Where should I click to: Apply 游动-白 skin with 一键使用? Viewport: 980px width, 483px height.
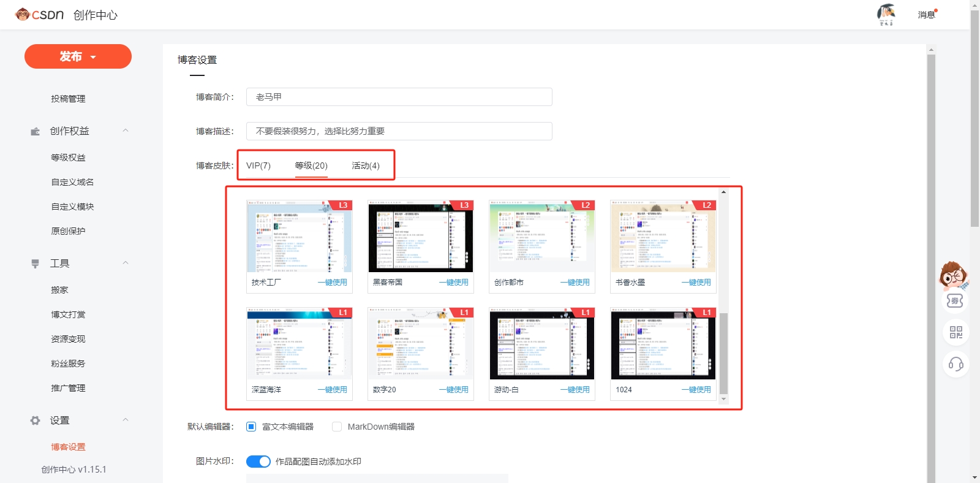pos(575,390)
